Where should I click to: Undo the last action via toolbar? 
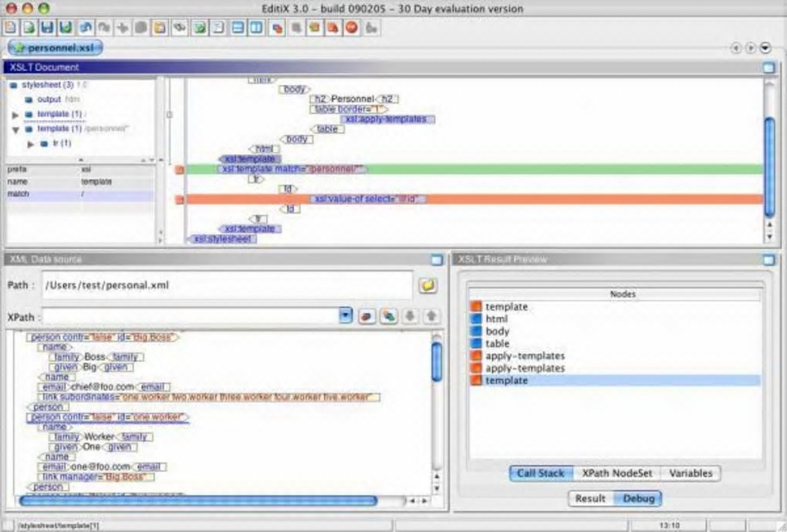(x=86, y=27)
